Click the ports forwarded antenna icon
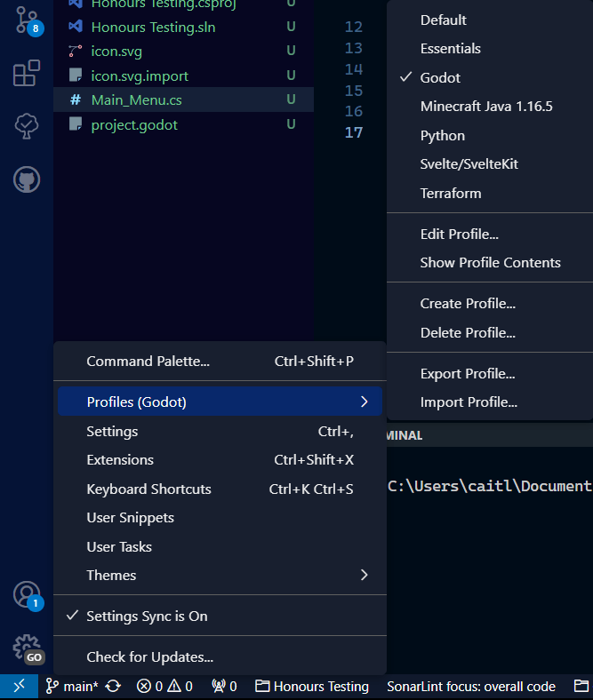Screen dimensions: 593x700 click(x=224, y=686)
